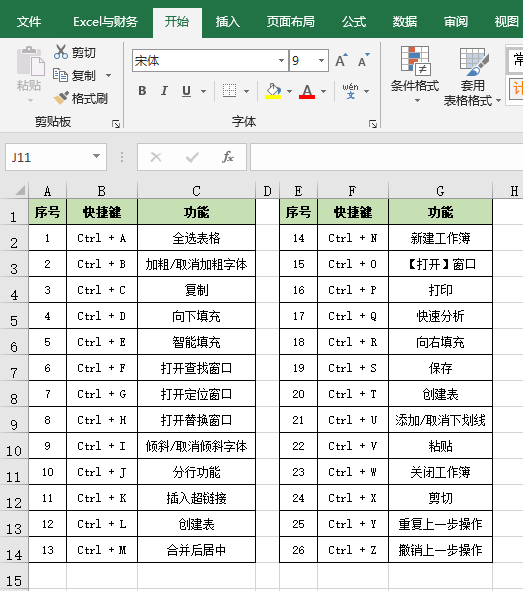Click the borders icon in font group
Viewport: 523px width, 591px height.
tap(229, 91)
